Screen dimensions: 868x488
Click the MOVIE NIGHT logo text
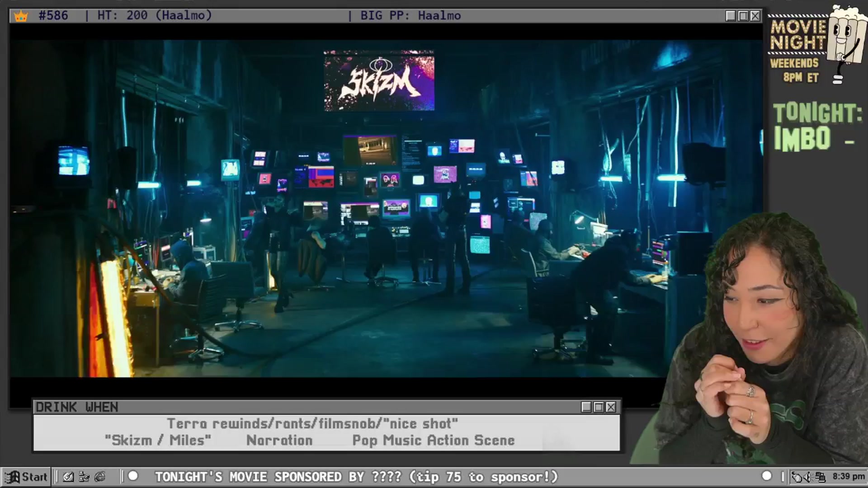coord(798,35)
